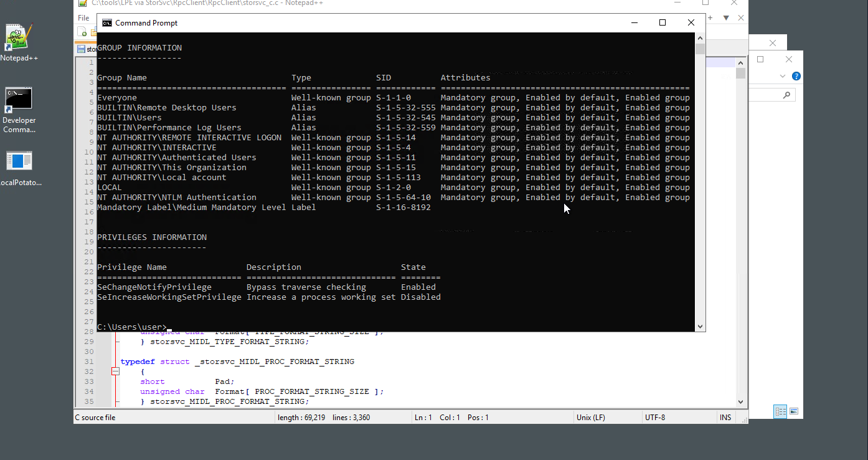Click 'SeChangeNotifyPrivilege' privilege name

click(x=154, y=287)
